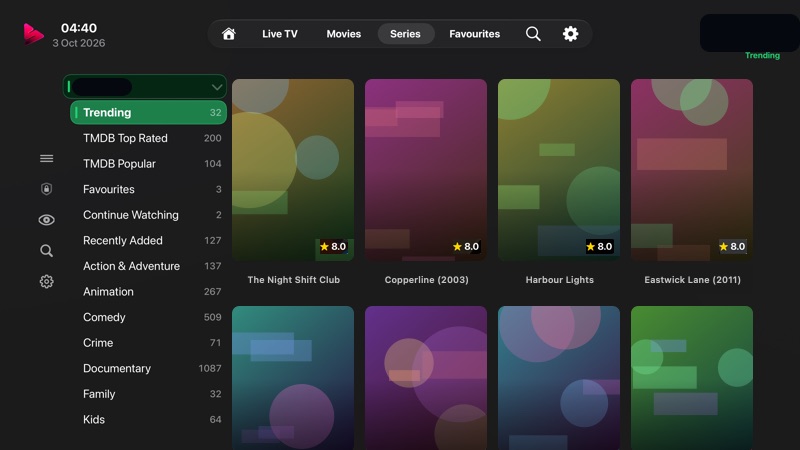Viewport: 800px width, 450px height.
Task: Select the Animation category
Action: 148,291
